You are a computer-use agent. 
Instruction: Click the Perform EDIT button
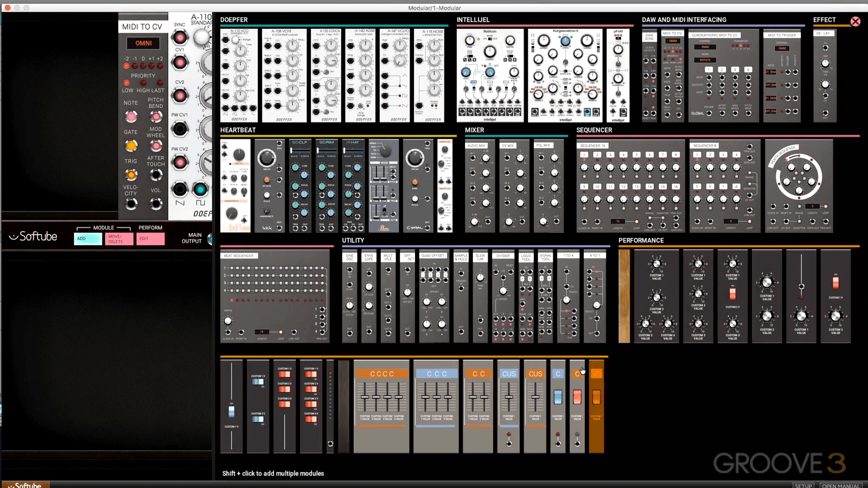coord(150,239)
